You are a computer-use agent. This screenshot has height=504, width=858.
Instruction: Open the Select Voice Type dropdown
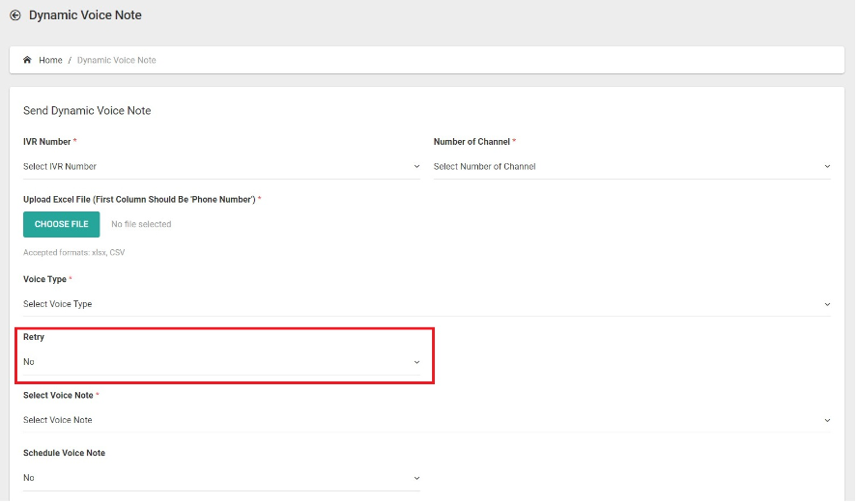click(427, 304)
